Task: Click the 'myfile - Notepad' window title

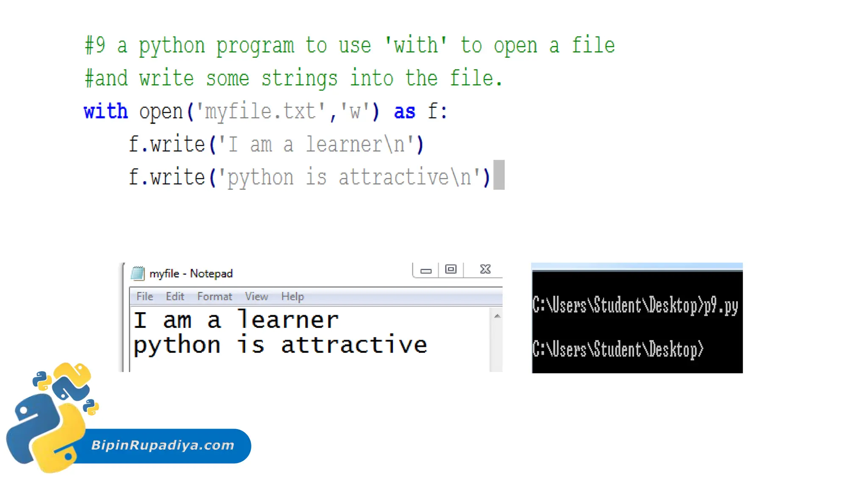Action: (x=191, y=274)
